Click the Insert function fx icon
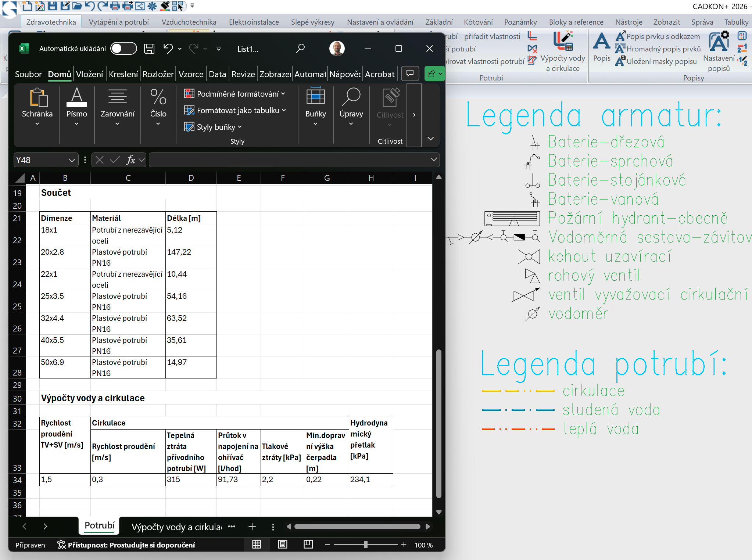This screenshot has width=752, height=560. click(130, 160)
